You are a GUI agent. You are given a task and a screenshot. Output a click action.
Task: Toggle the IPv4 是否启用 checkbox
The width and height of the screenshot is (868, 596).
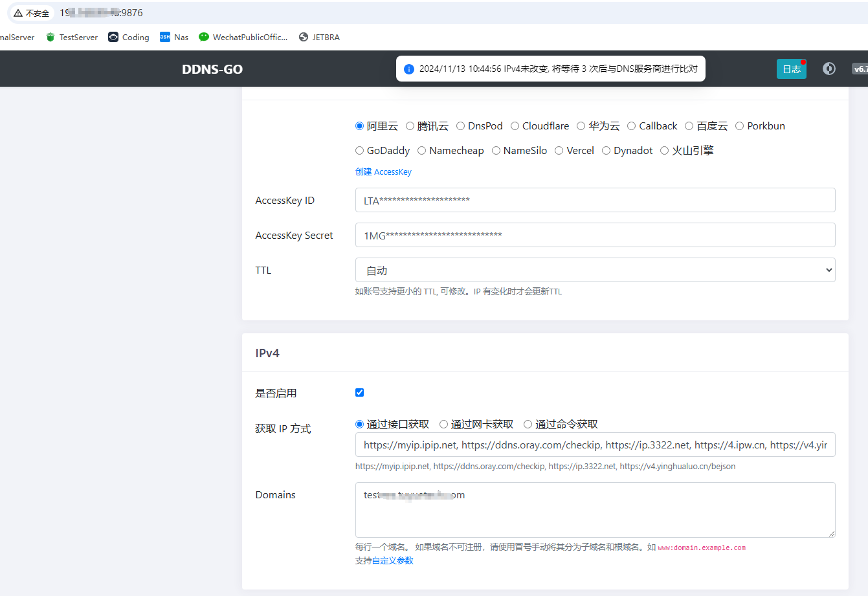360,392
